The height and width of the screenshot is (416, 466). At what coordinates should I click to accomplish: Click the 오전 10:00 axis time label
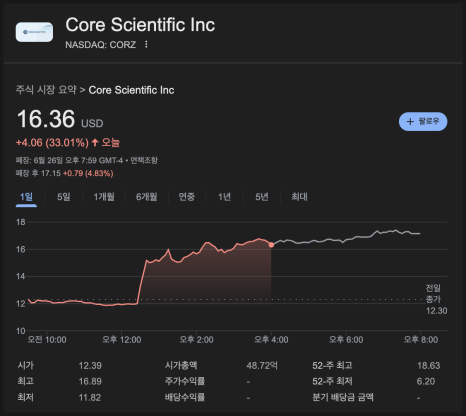point(47,340)
